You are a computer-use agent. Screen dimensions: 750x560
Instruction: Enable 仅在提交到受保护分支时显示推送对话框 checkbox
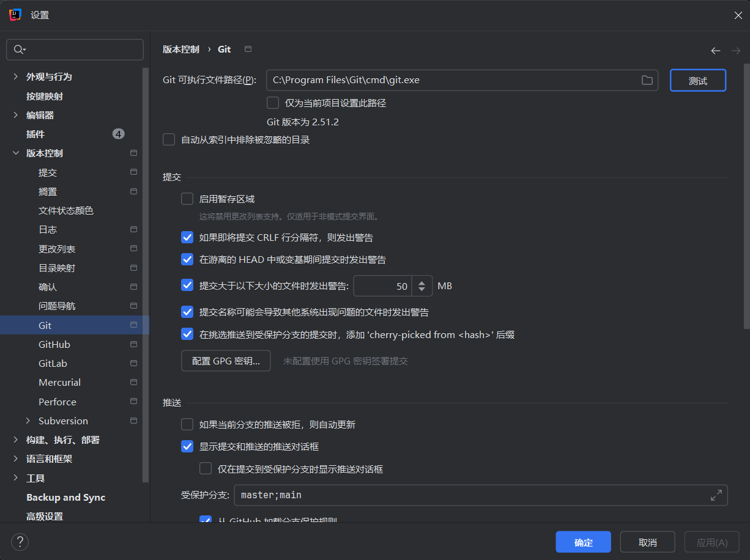(206, 469)
